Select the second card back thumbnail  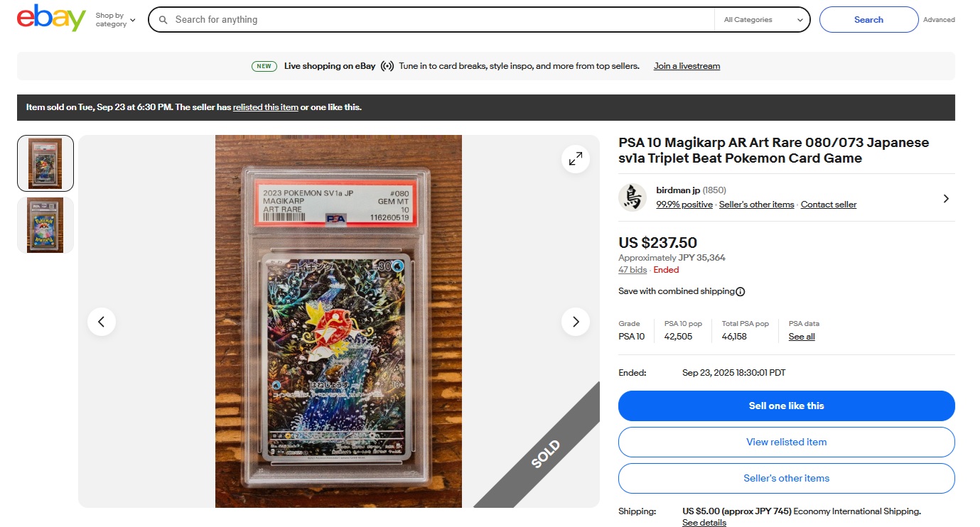pyautogui.click(x=45, y=225)
